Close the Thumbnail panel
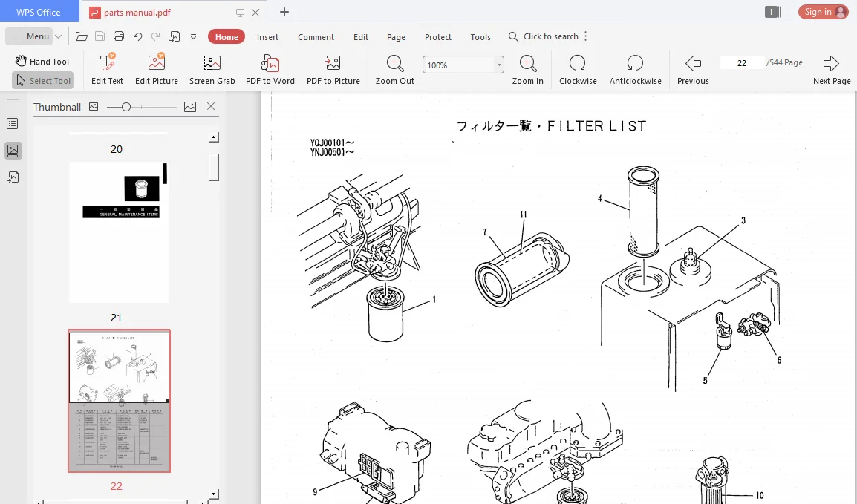Viewport: 857px width, 504px height. coord(211,106)
